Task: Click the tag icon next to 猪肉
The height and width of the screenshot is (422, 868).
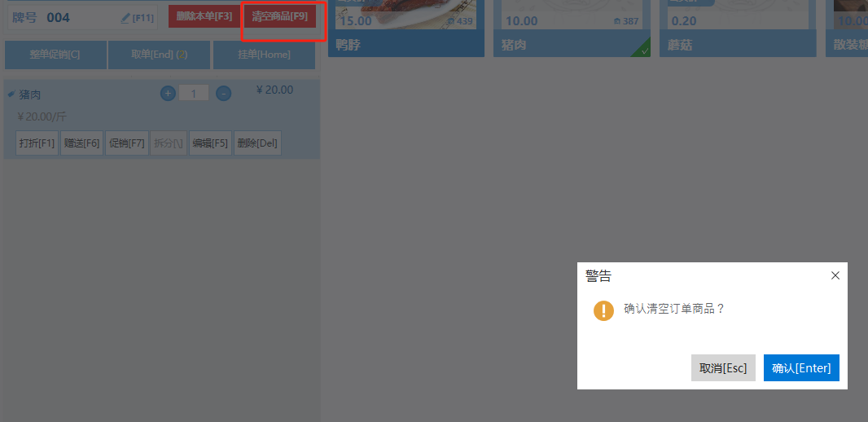Action: click(11, 95)
